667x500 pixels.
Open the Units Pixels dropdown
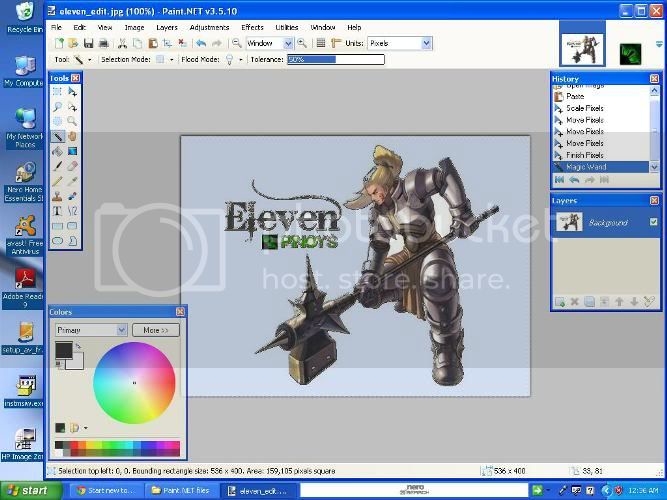tap(427, 43)
